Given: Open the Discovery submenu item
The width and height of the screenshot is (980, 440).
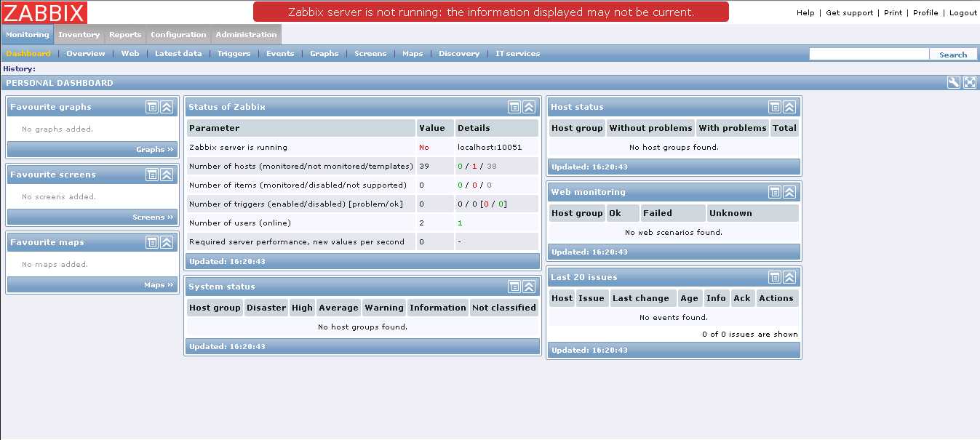Looking at the screenshot, I should 459,54.
